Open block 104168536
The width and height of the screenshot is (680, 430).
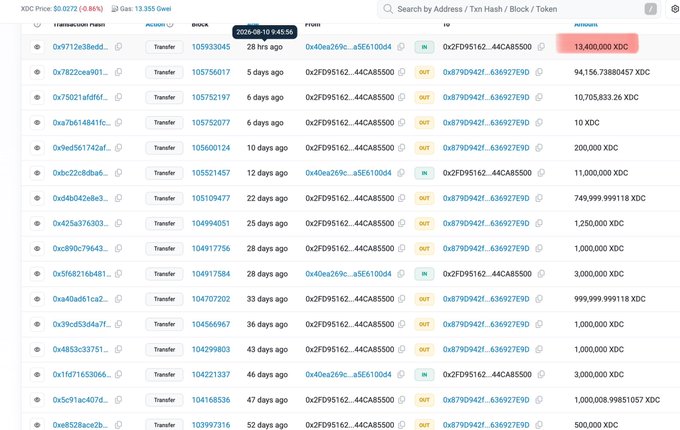coord(211,400)
